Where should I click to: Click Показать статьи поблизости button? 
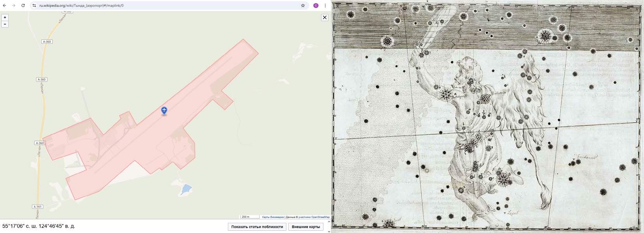(x=257, y=227)
